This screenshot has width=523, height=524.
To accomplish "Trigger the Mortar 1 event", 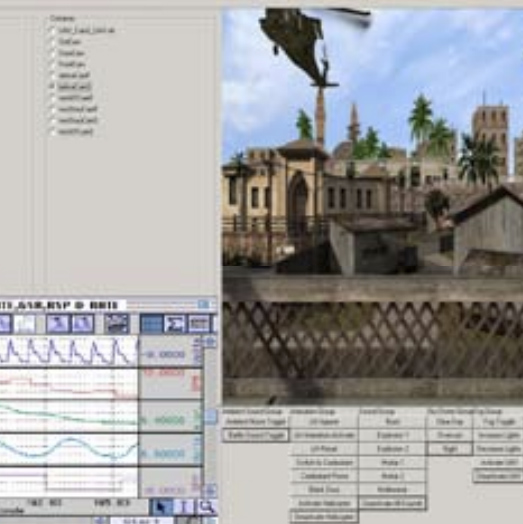I will click(x=392, y=463).
